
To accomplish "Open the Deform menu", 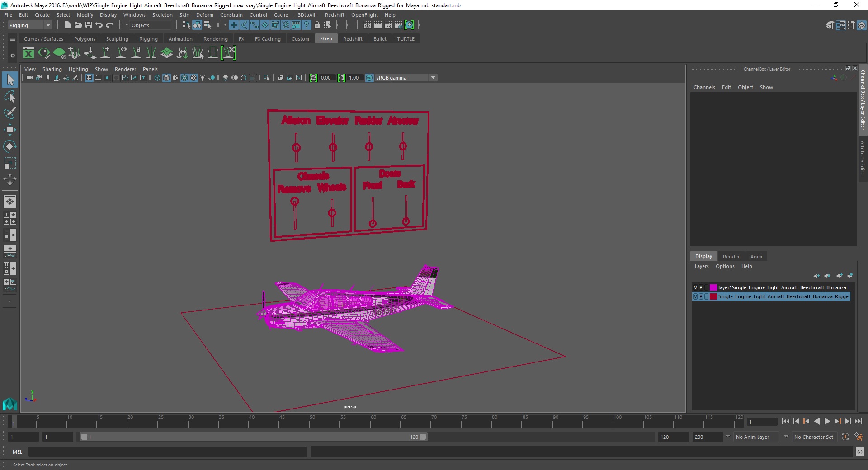I will click(204, 15).
